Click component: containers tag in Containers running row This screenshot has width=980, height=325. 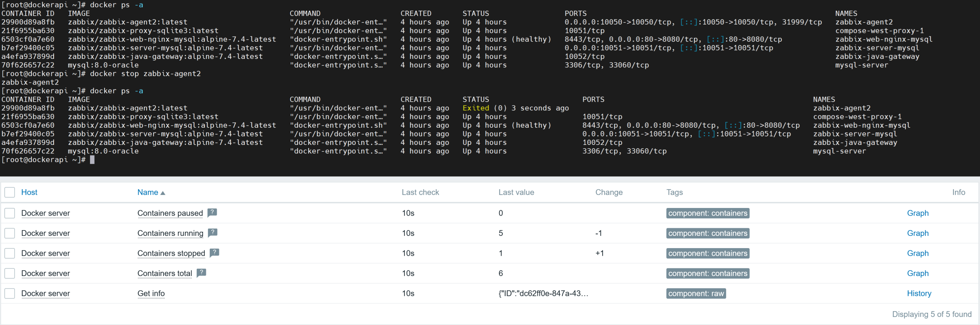point(707,233)
